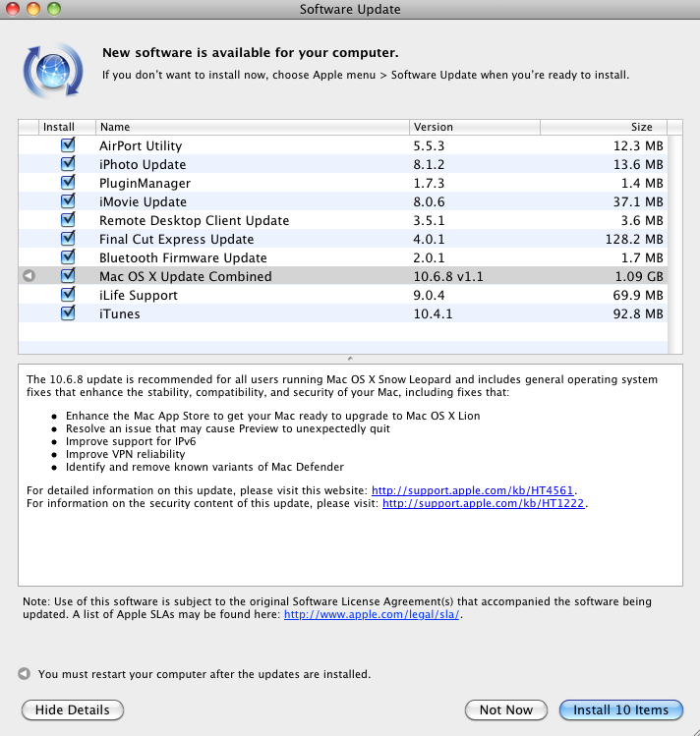Click the split-pane divider handle below list
Screen dimensions: 700x736
coord(350,359)
